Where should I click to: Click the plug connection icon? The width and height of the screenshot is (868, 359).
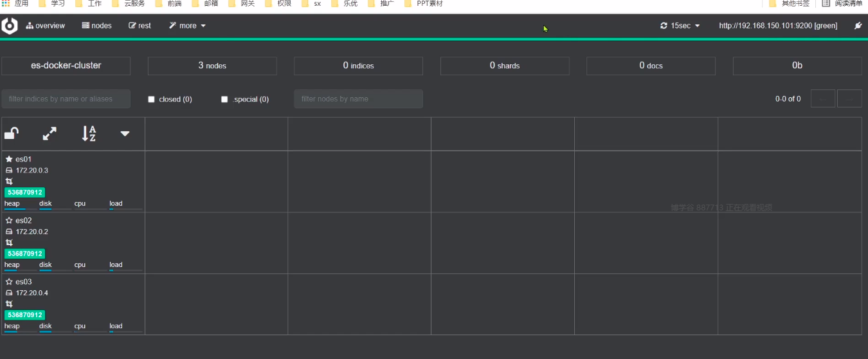(858, 26)
